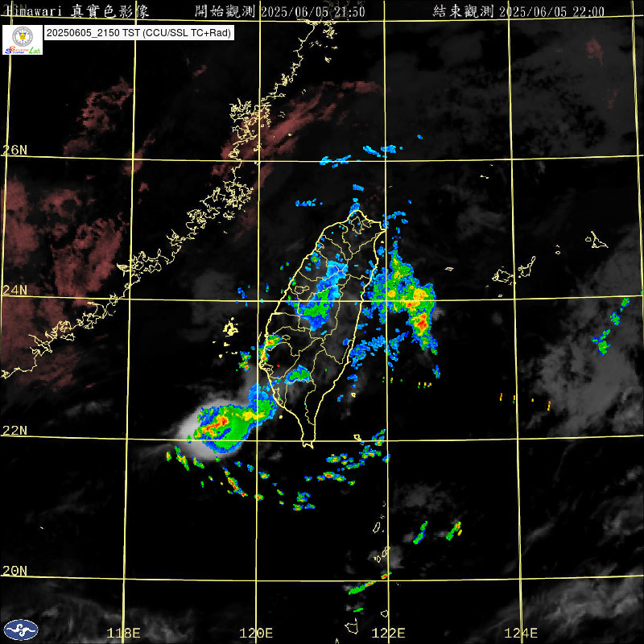Click the 118E longitude label
The width and height of the screenshot is (644, 644).
[124, 633]
